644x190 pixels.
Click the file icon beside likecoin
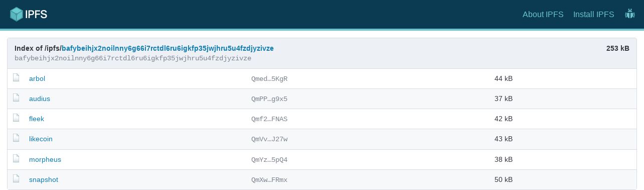(x=16, y=139)
